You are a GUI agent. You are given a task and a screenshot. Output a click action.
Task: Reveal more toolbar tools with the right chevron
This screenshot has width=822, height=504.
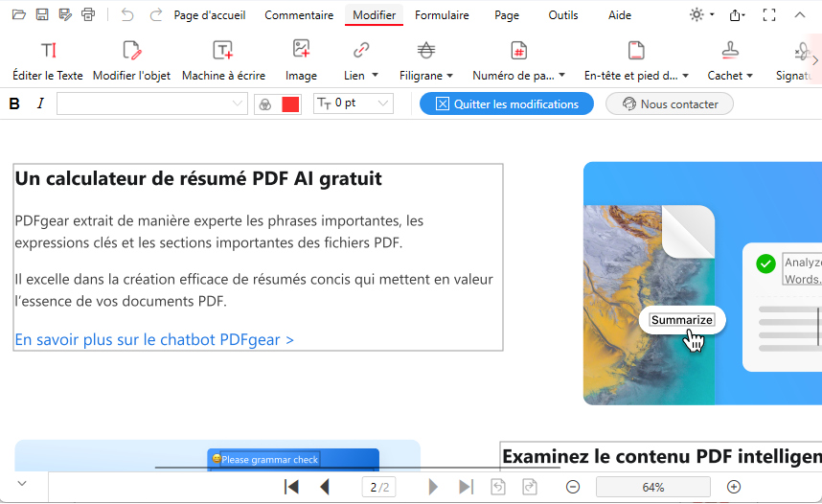(x=815, y=60)
